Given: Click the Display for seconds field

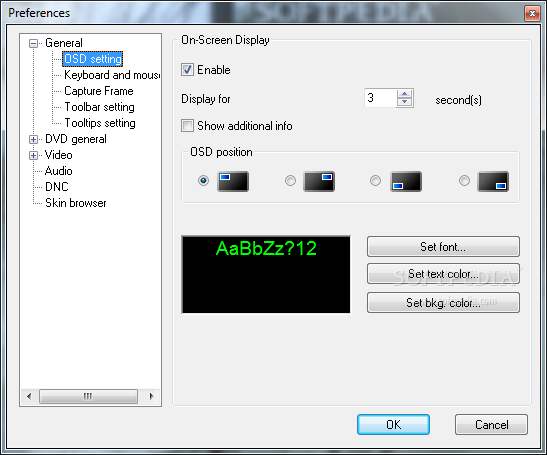Looking at the screenshot, I should tap(380, 98).
